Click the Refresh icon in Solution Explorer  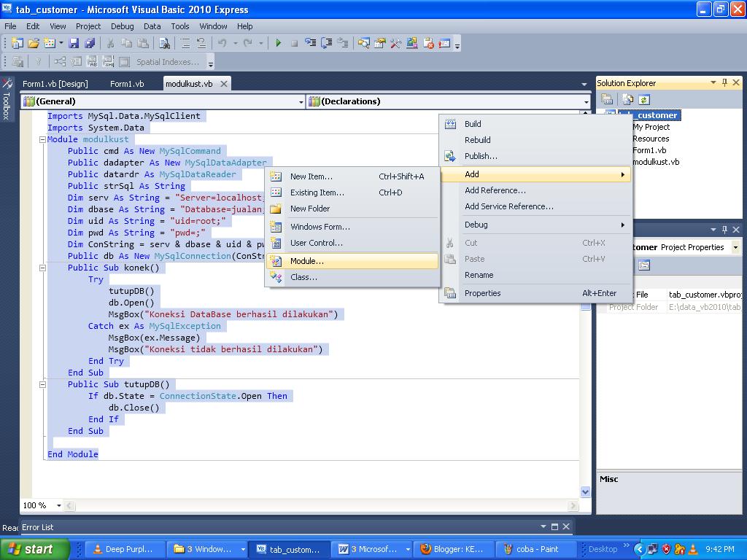click(644, 99)
